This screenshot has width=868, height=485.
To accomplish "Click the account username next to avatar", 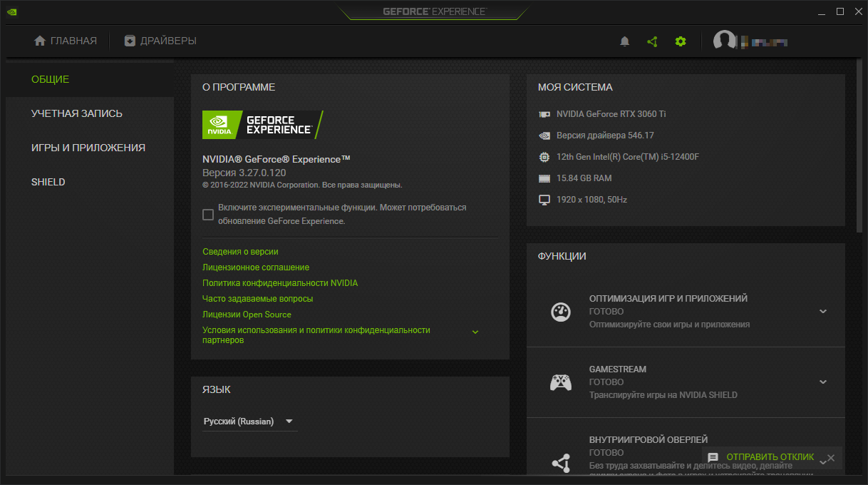I will pyautogui.click(x=764, y=42).
